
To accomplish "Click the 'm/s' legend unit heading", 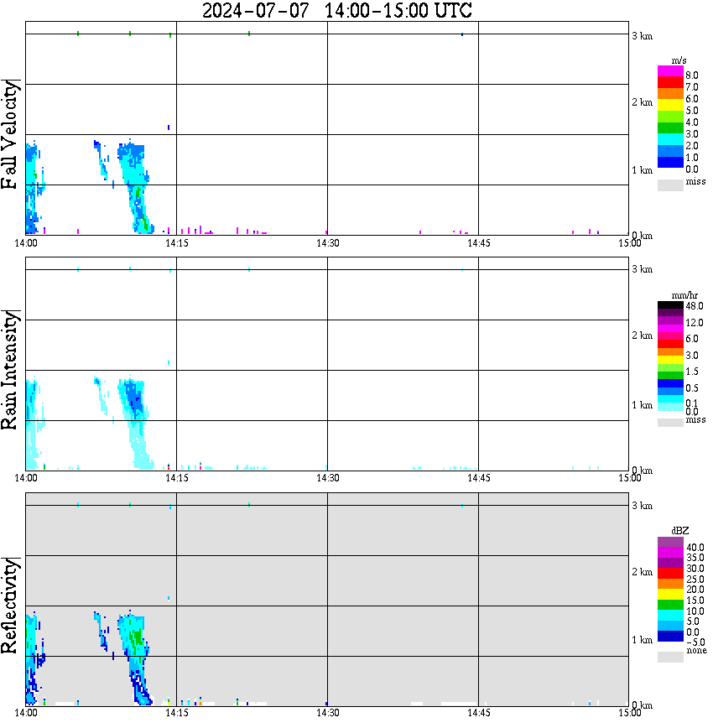I will [x=679, y=61].
